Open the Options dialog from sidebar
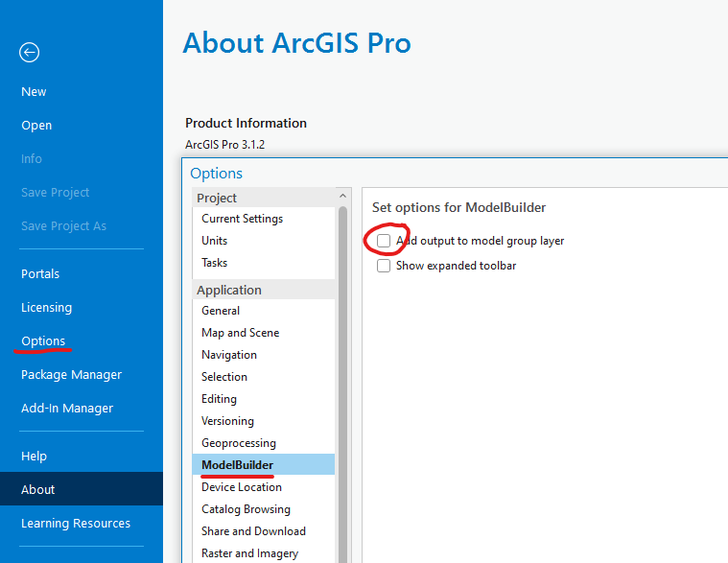 pyautogui.click(x=43, y=341)
